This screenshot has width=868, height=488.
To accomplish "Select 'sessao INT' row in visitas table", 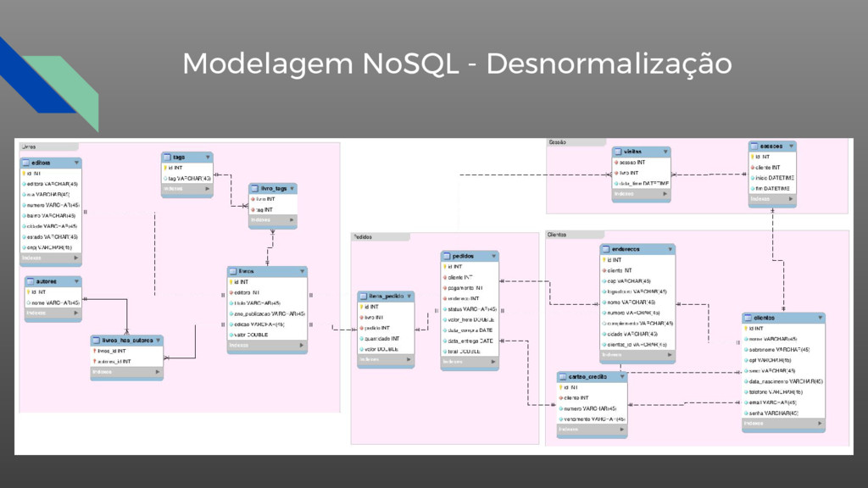I will (641, 163).
